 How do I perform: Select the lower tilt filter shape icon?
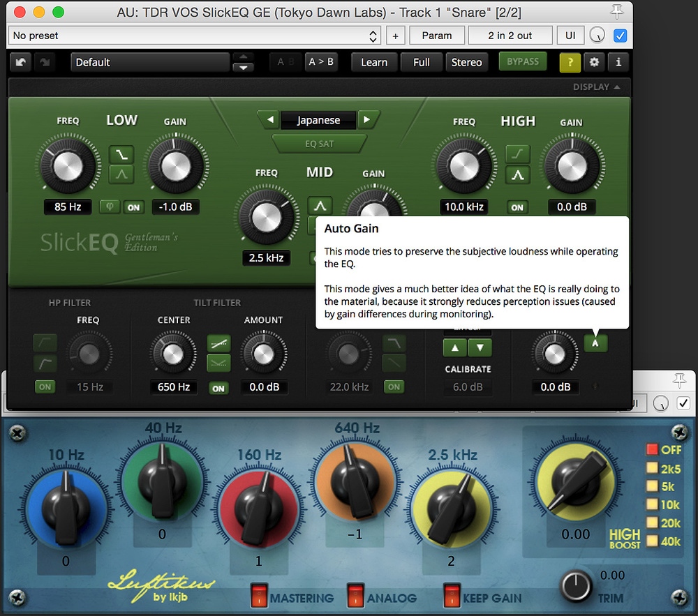click(218, 363)
